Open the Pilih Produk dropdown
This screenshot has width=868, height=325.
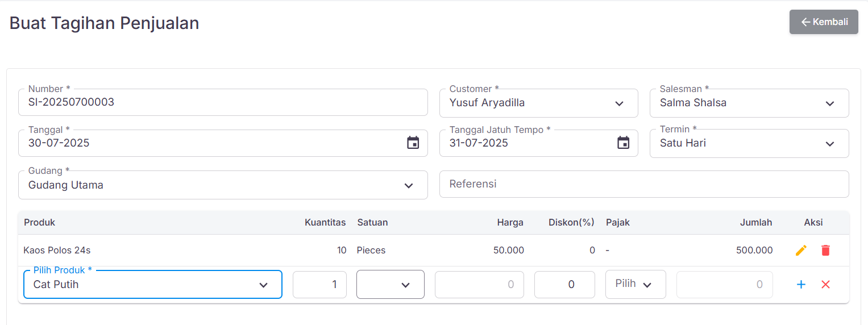pyautogui.click(x=263, y=285)
